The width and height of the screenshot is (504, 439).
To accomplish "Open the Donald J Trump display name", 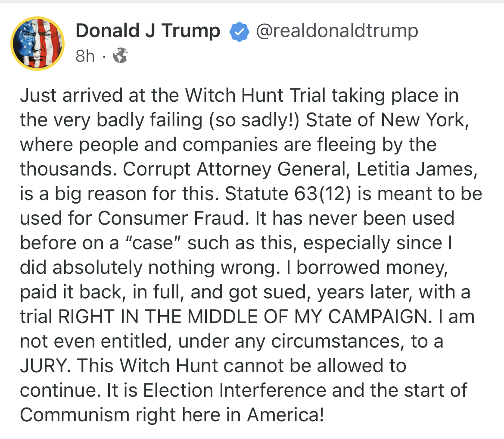I will [148, 31].
